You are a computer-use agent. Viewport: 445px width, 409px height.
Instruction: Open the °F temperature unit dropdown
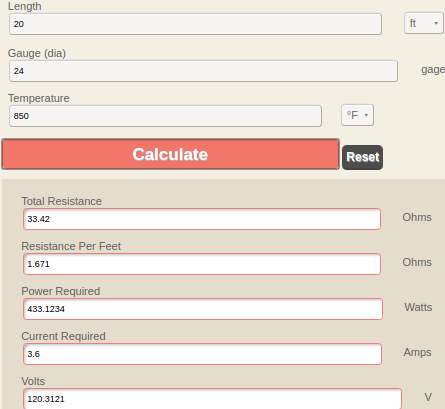click(357, 115)
